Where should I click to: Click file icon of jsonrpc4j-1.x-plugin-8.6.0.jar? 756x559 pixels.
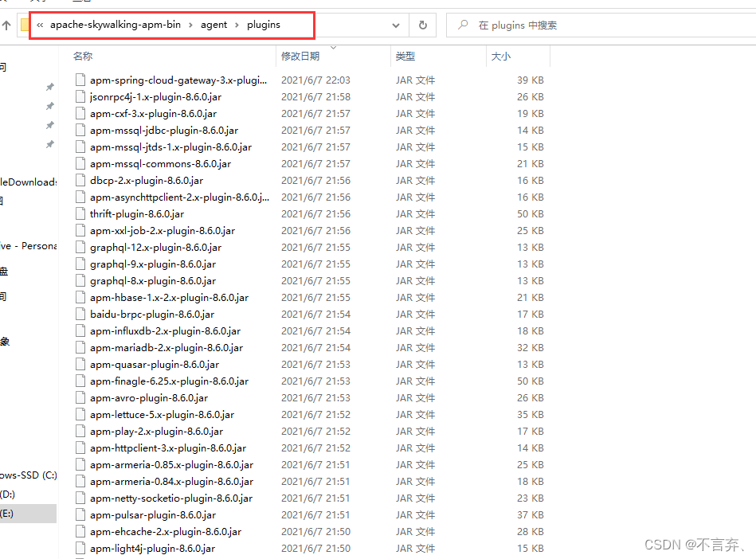click(x=80, y=97)
